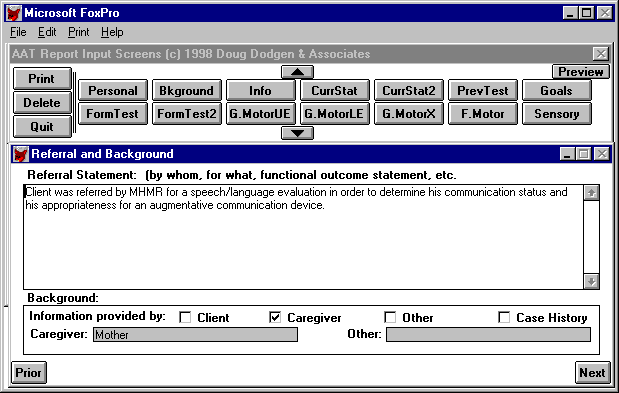Close the AAT Report Input Screens panel
The width and height of the screenshot is (619, 393).
(x=601, y=54)
